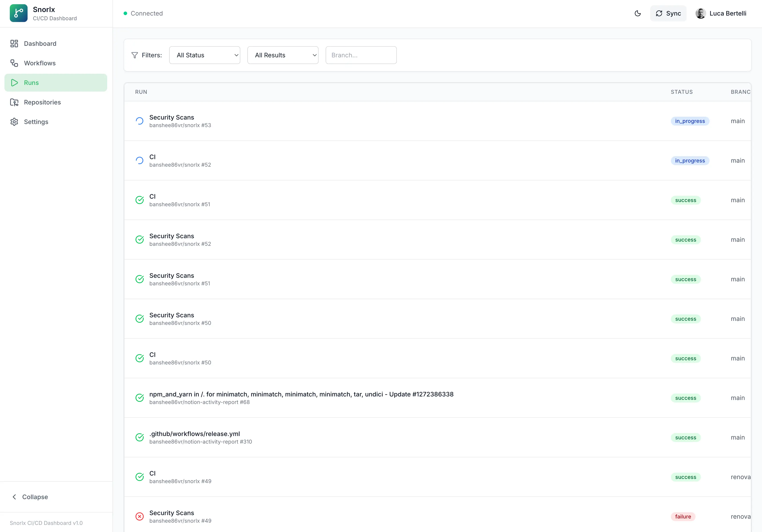Open Luca Bertelli user profile

click(721, 13)
